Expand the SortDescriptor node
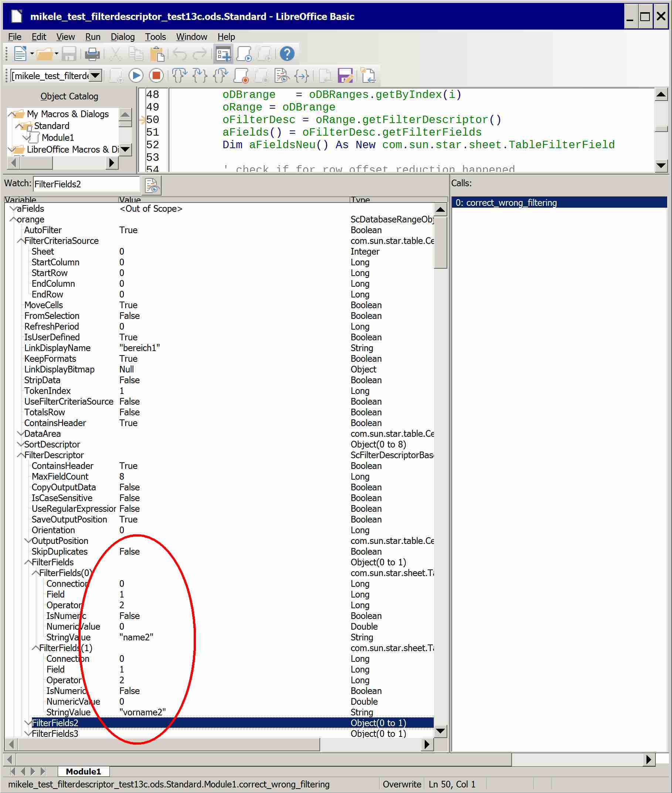This screenshot has width=672, height=793. click(21, 444)
